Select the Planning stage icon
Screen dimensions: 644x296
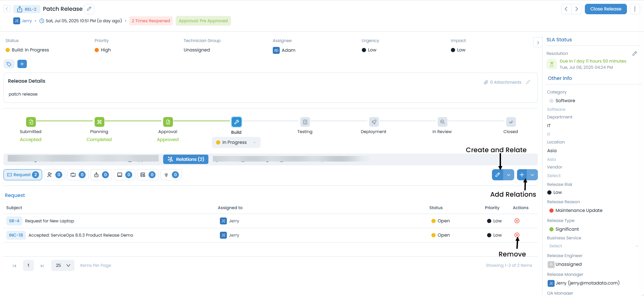(100, 122)
